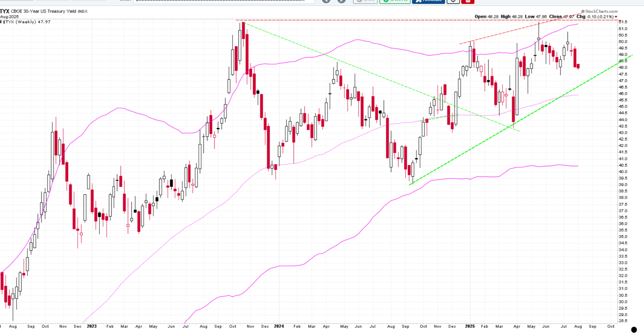Click the 28.5 label on the price axis
Viewport: 644px width, 333px height.
tap(623, 321)
